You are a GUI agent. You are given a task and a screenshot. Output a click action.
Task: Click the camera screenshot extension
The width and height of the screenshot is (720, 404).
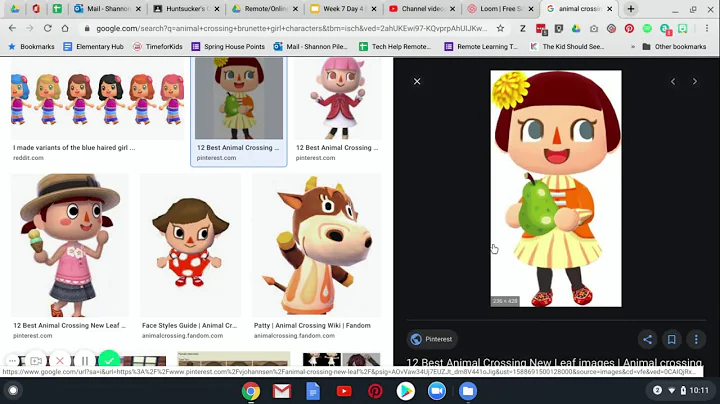(x=594, y=28)
